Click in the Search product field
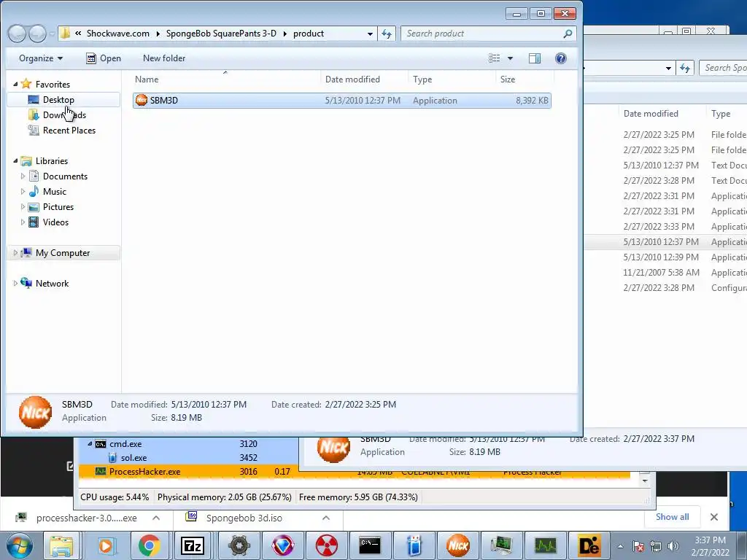This screenshot has width=747, height=560. tap(488, 34)
